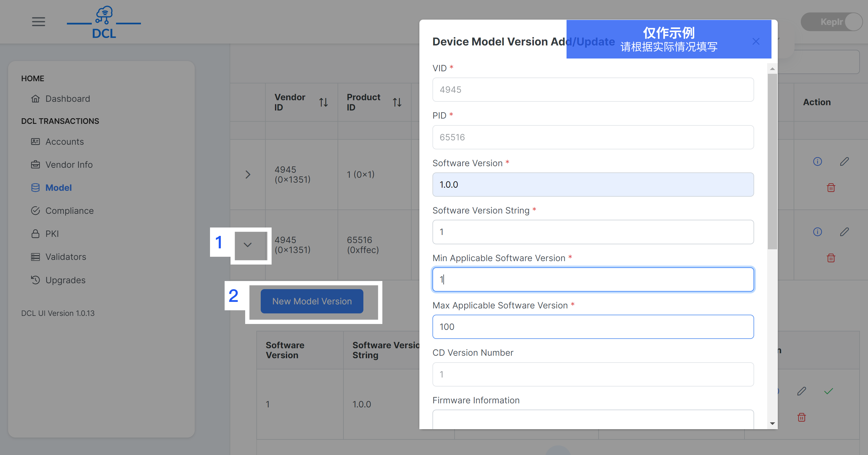Click Max Applicable Software Version field
868x455 pixels.
point(593,327)
